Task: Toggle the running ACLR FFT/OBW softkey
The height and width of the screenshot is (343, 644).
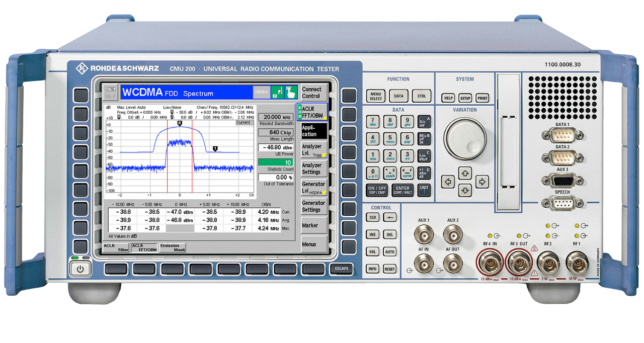Action: tap(312, 112)
